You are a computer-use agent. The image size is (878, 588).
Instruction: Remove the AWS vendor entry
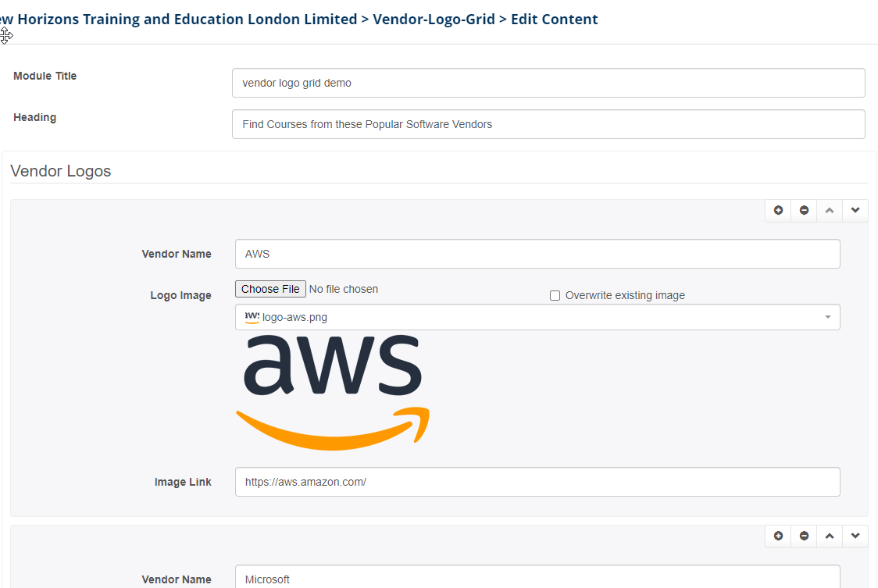(804, 211)
